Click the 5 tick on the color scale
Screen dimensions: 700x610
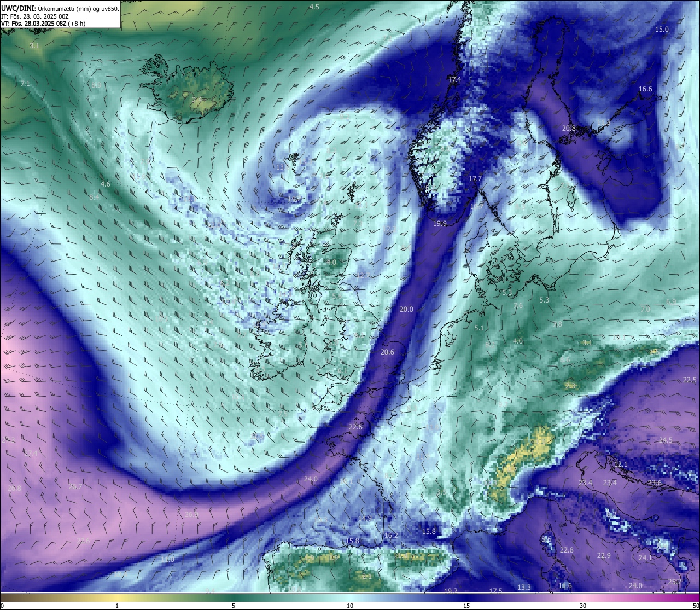234,606
